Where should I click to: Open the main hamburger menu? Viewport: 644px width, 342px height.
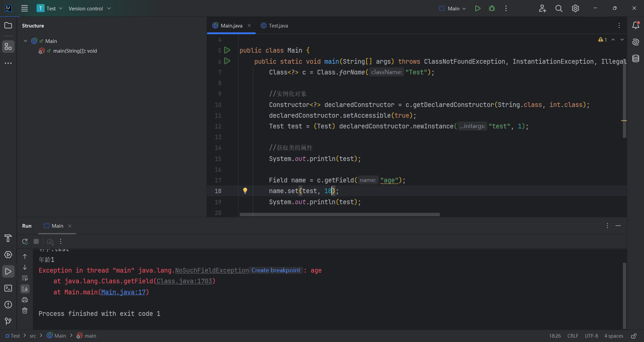pos(24,8)
